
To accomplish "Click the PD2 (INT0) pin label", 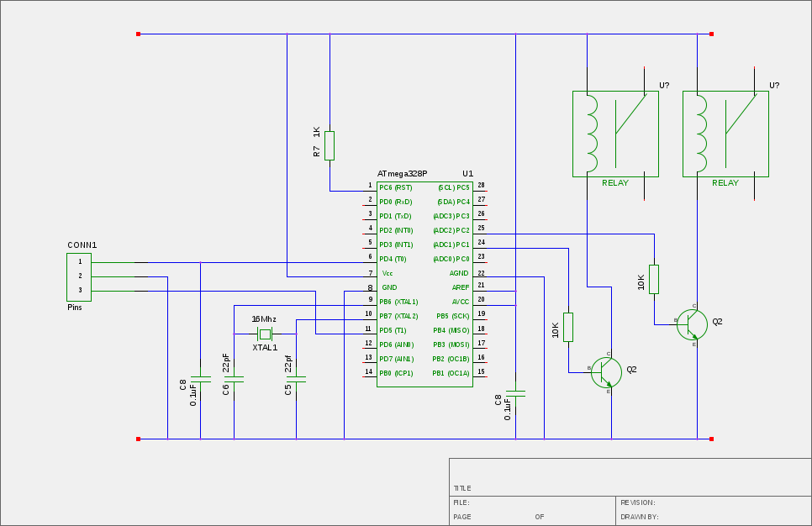I will (396, 230).
